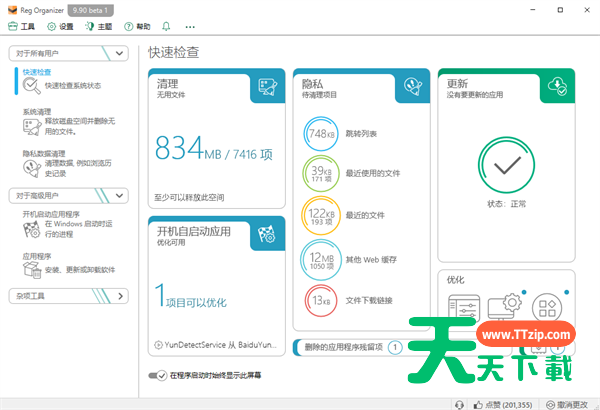Open 开机启动应用程序 in the sidebar
Screen dimensions: 600x410
[51, 214]
